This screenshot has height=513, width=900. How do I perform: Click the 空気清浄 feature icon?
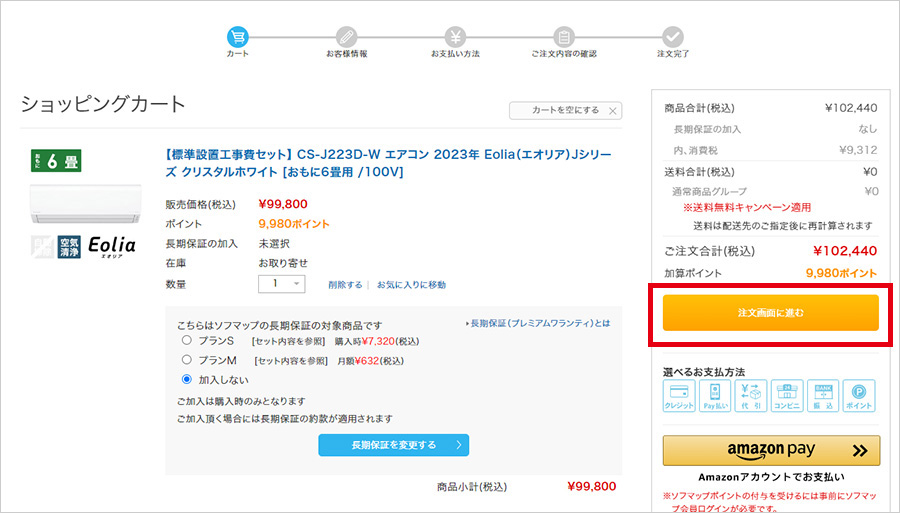pos(69,247)
